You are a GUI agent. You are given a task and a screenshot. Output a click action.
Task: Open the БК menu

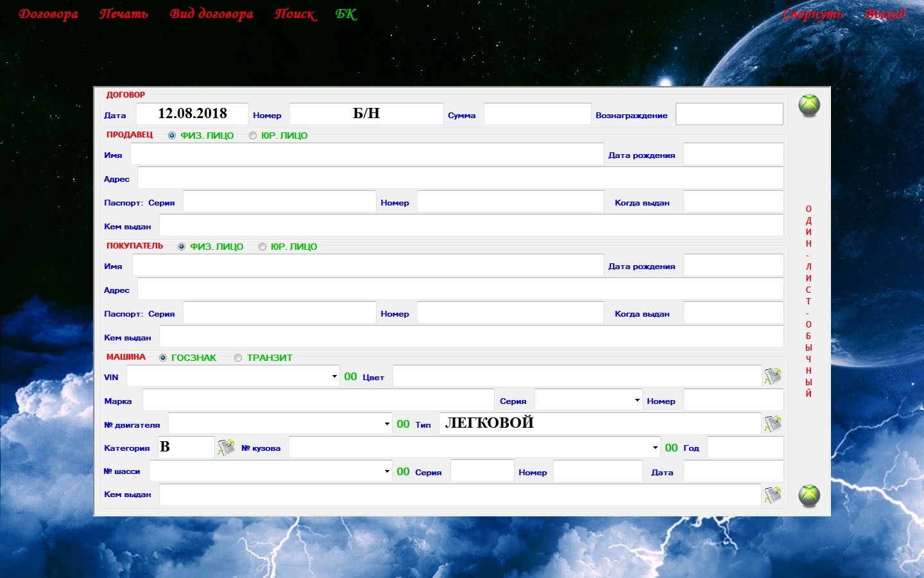click(x=346, y=14)
